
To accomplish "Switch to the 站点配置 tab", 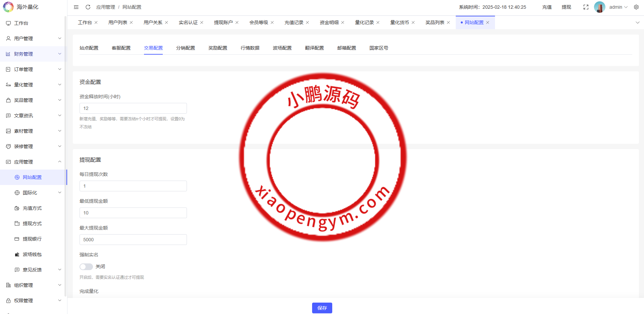I will pyautogui.click(x=89, y=48).
